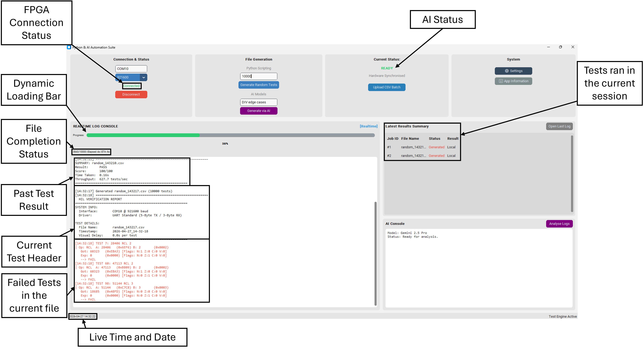Click the DIV edge cases prompt field

tap(258, 102)
